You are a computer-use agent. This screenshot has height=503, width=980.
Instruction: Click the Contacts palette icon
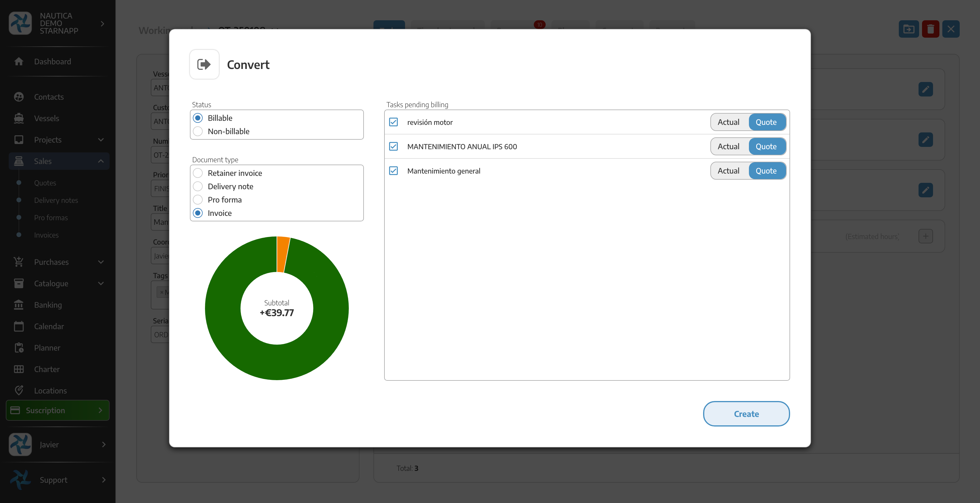coord(19,97)
